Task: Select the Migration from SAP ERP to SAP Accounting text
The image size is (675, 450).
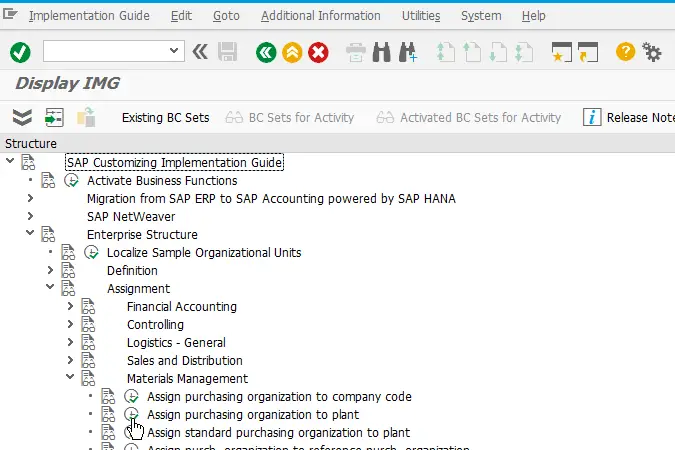Action: click(x=271, y=199)
